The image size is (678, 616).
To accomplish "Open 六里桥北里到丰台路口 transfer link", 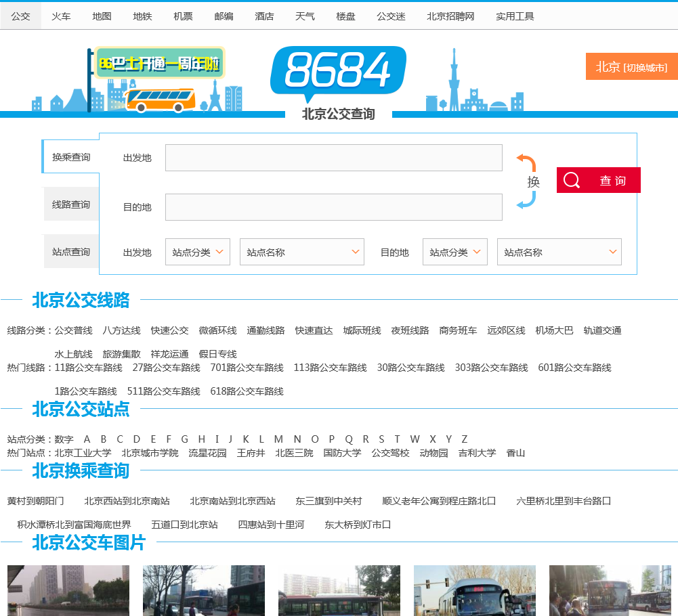I will [564, 501].
